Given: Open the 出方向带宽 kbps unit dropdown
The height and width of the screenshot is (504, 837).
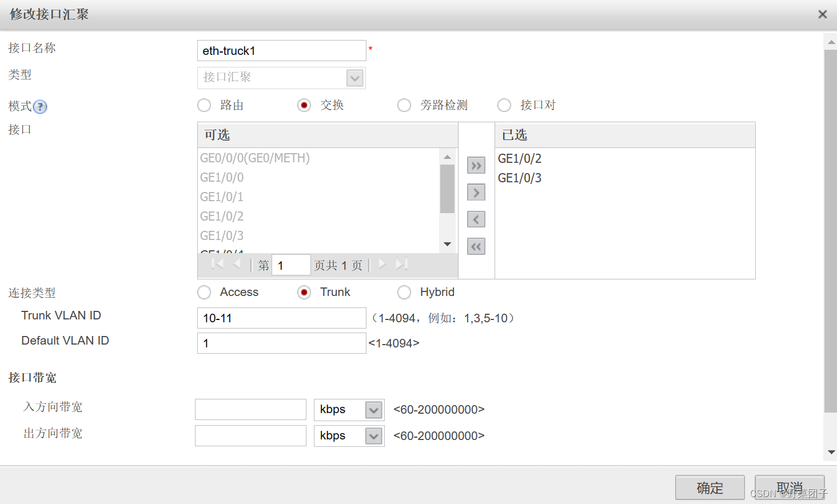Looking at the screenshot, I should pos(374,436).
